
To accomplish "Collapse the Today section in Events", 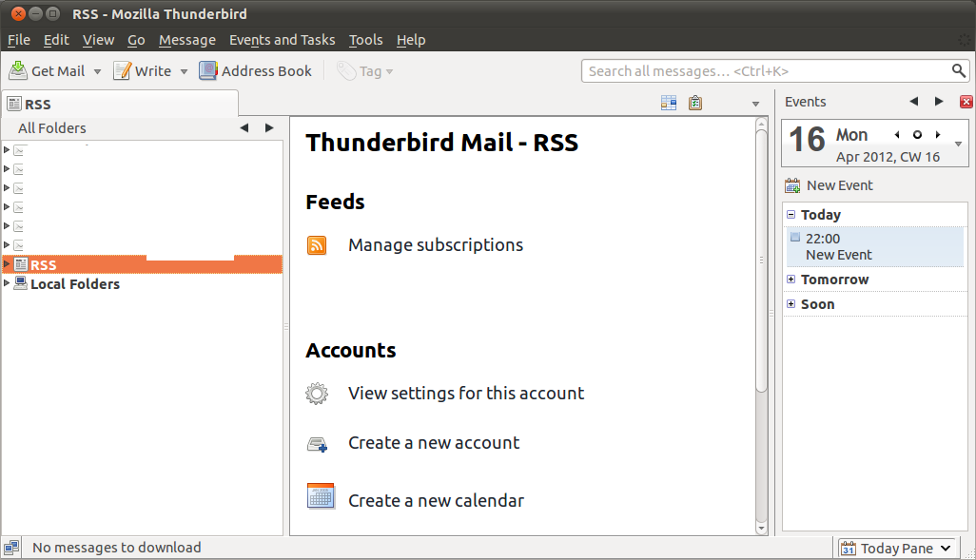I will (791, 215).
